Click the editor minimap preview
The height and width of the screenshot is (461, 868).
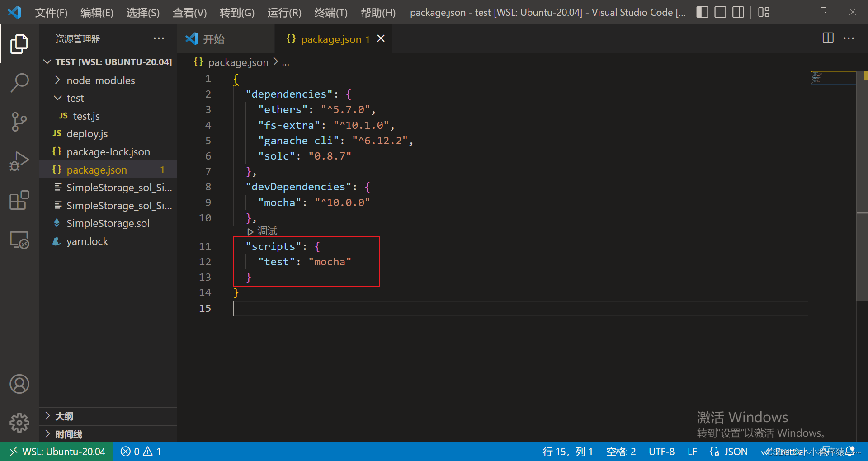[x=833, y=77]
